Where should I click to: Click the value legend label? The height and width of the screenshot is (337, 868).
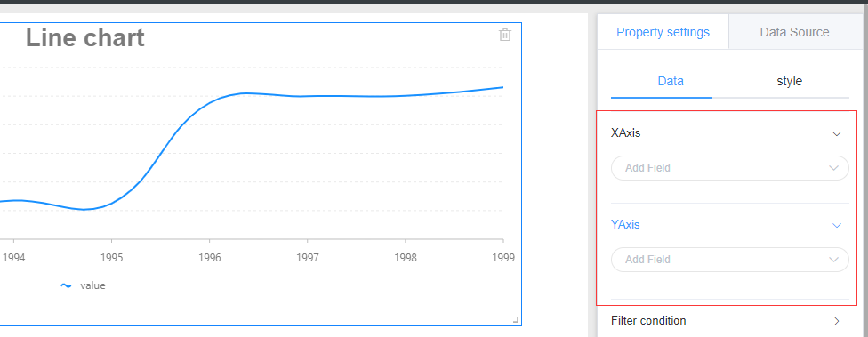click(92, 286)
